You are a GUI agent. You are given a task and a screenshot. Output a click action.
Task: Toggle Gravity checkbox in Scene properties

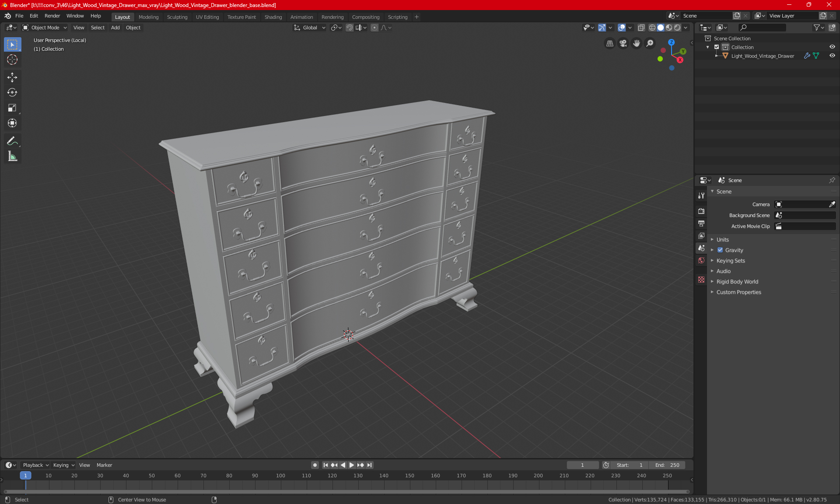point(720,250)
